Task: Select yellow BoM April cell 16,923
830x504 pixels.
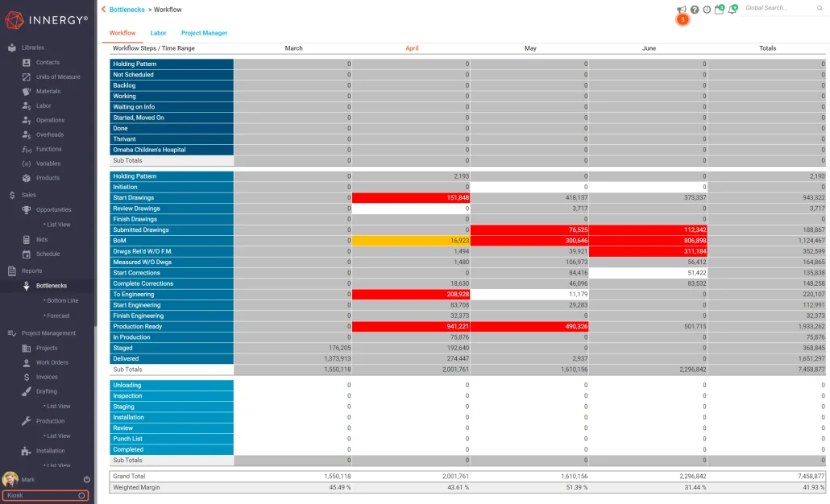Action: 411,241
